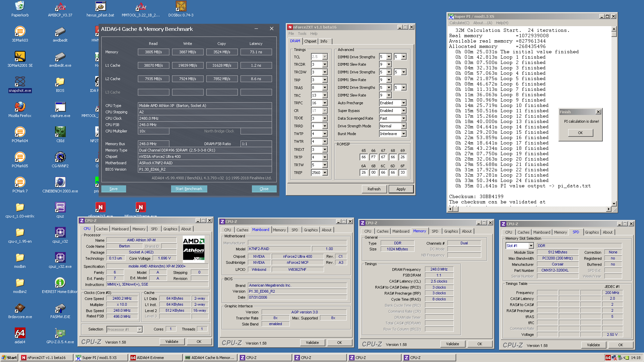This screenshot has width=644, height=362.
Task: Click the Super PI horizontal scrollbar right arrow
Action: tap(609, 209)
